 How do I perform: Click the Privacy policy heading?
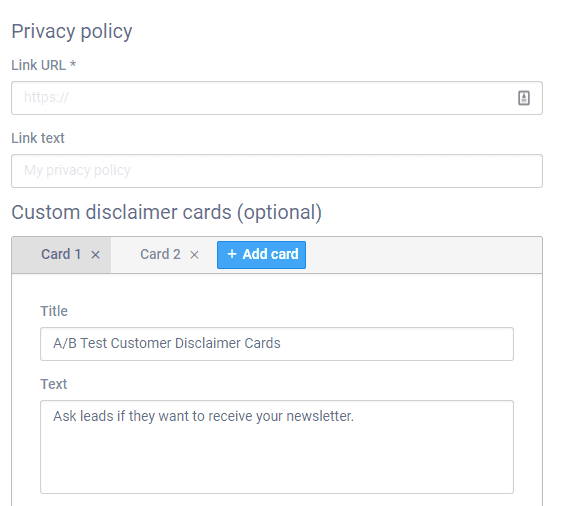point(72,31)
